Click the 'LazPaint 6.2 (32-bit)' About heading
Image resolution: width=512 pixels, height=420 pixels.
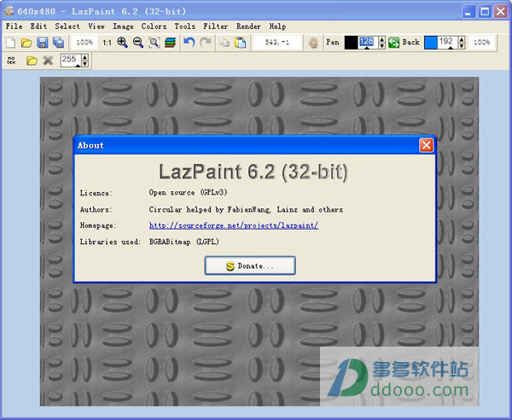(x=253, y=172)
